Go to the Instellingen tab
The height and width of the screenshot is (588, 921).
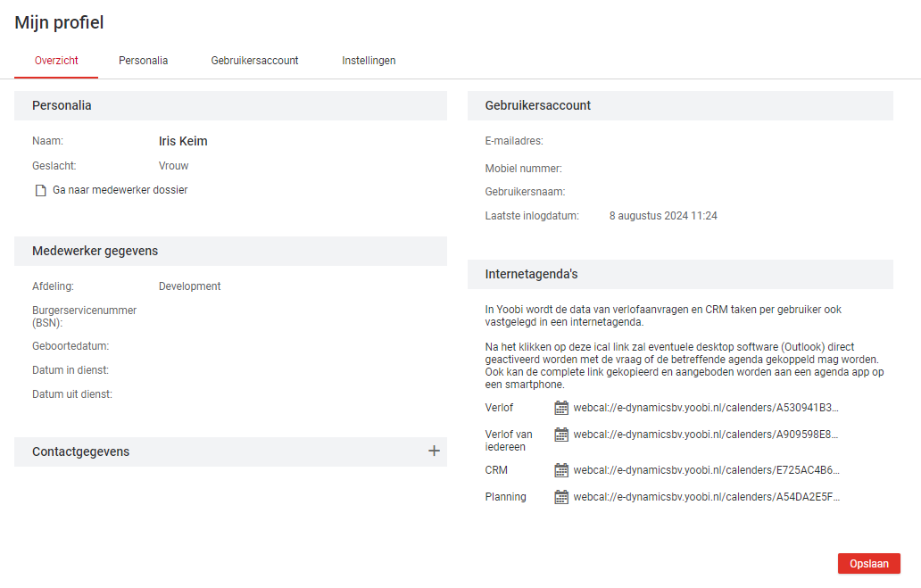click(369, 61)
